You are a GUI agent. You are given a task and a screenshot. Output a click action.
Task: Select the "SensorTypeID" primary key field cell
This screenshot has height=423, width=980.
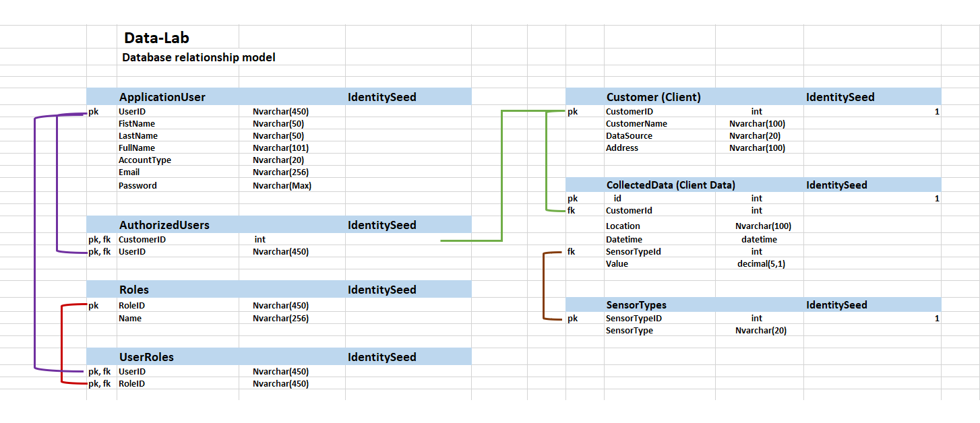click(x=634, y=319)
